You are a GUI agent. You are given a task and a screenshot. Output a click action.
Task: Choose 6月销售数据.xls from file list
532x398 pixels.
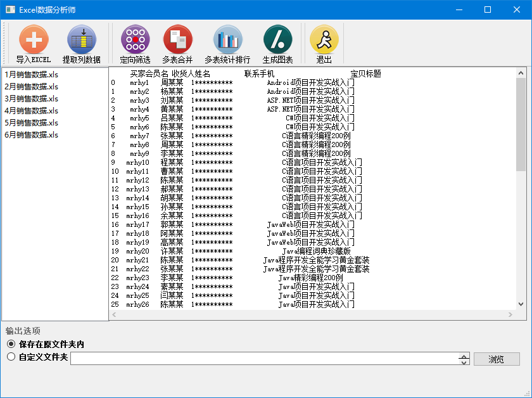point(31,135)
